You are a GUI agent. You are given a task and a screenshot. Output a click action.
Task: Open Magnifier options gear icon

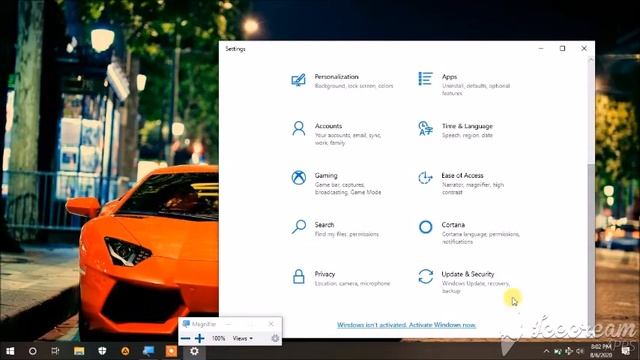[275, 338]
